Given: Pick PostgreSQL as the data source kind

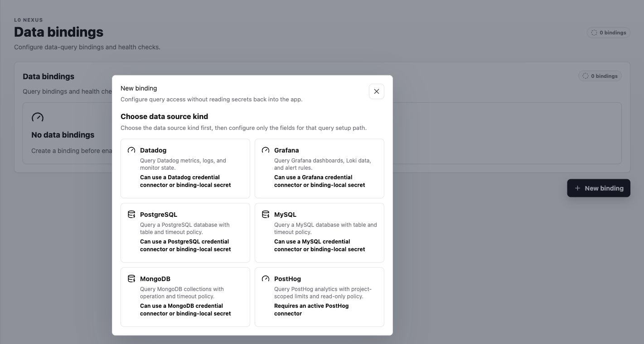Looking at the screenshot, I should tap(185, 233).
